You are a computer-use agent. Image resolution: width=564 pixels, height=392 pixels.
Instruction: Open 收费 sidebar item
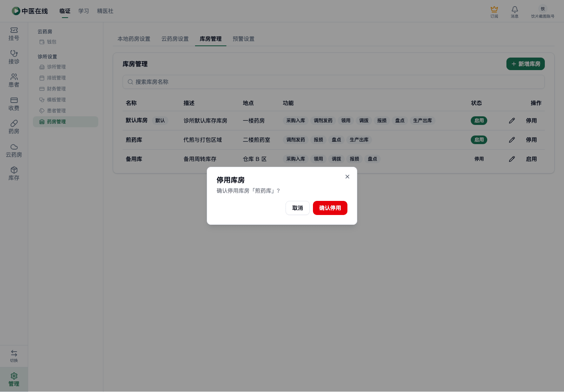(14, 104)
